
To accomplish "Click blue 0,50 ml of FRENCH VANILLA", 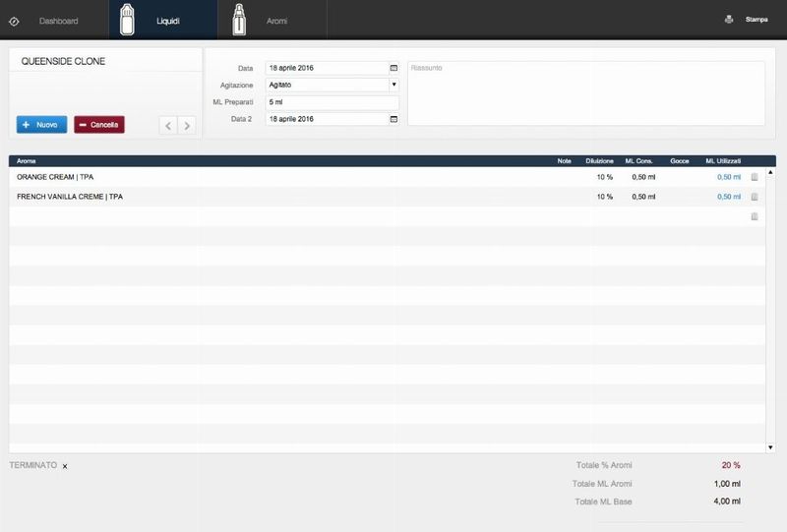I will coord(729,197).
